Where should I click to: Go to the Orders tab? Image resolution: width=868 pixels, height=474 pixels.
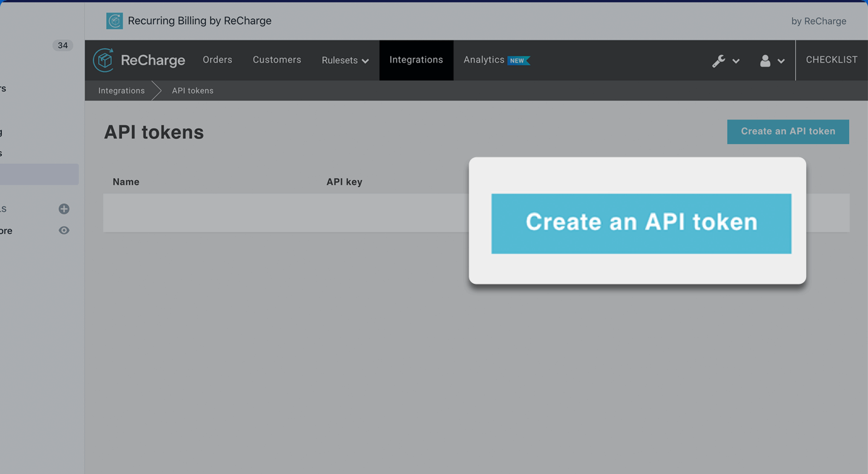[217, 60]
